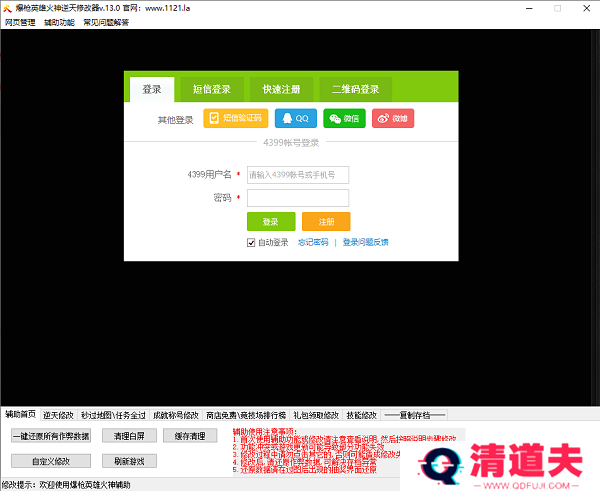The width and height of the screenshot is (600, 491).
Task: Open the 常见问题解答 menu
Action: click(x=106, y=22)
